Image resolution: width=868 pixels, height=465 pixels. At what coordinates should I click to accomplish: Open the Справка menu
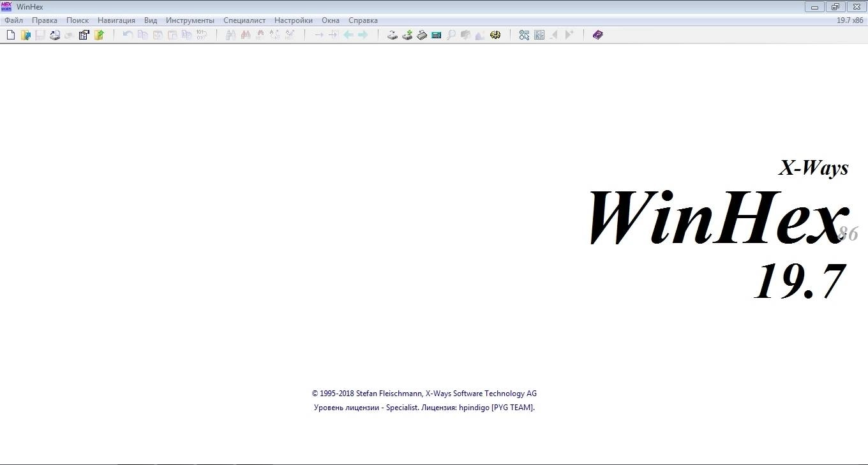[x=363, y=20]
